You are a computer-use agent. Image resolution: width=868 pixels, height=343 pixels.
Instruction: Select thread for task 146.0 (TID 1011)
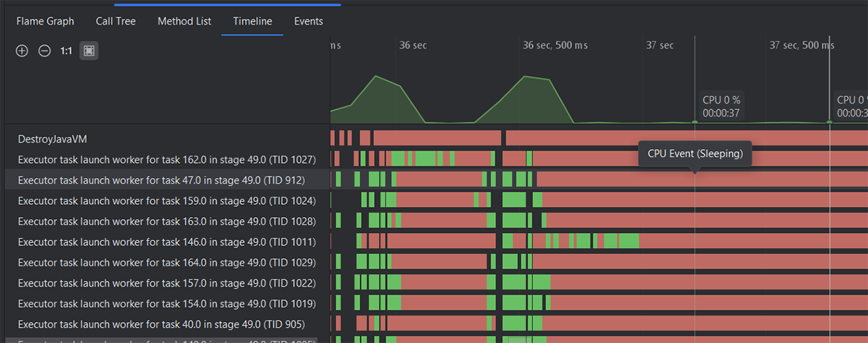click(166, 241)
